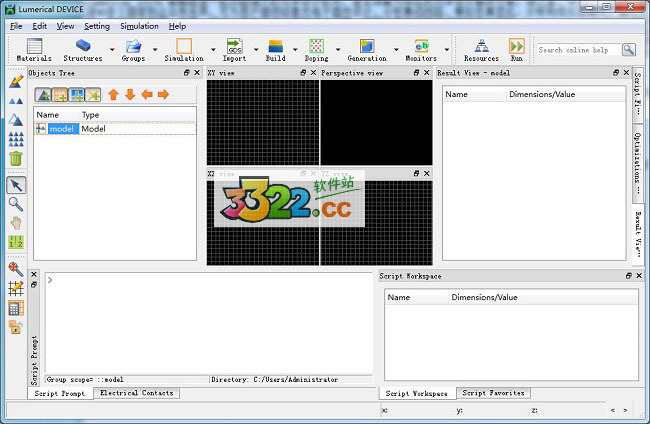The image size is (650, 424).
Task: Click the orange right arrow
Action: click(163, 95)
